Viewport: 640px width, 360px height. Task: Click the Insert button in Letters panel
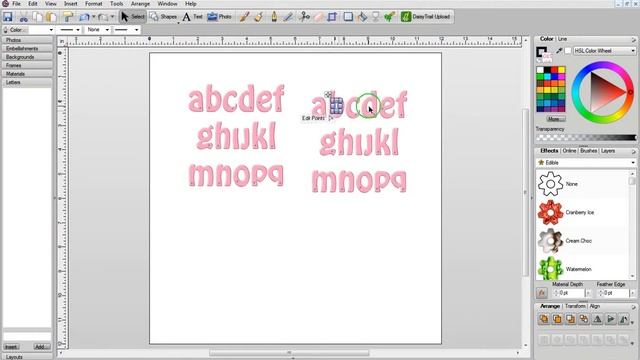pyautogui.click(x=11, y=347)
